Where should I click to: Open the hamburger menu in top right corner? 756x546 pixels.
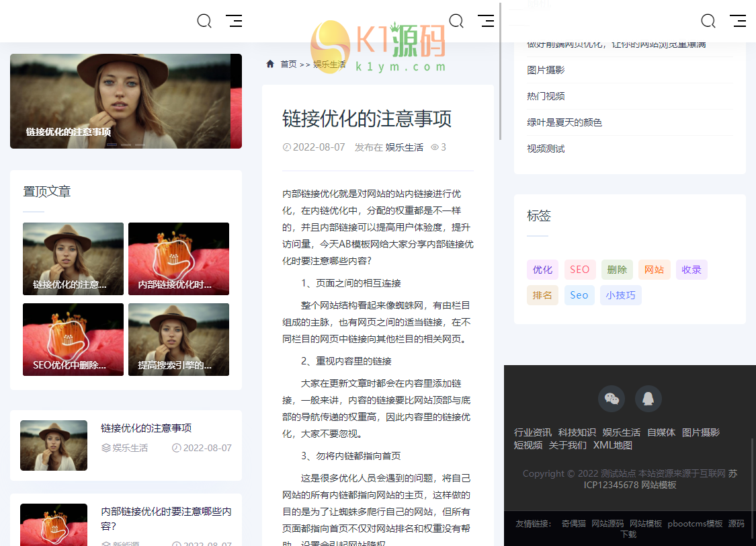[738, 21]
